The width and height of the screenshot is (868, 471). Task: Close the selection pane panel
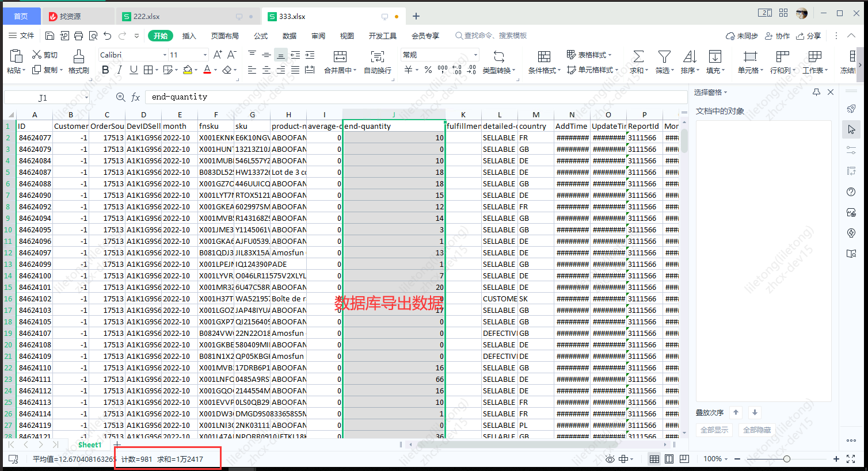click(831, 92)
